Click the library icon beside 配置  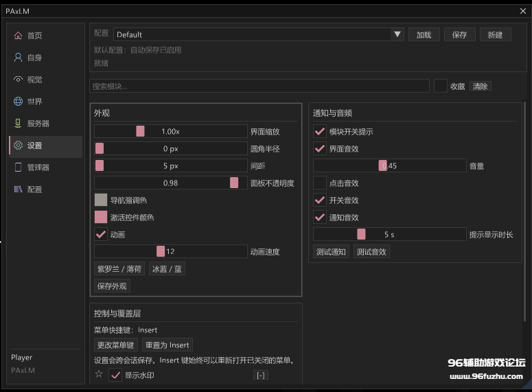coord(18,189)
